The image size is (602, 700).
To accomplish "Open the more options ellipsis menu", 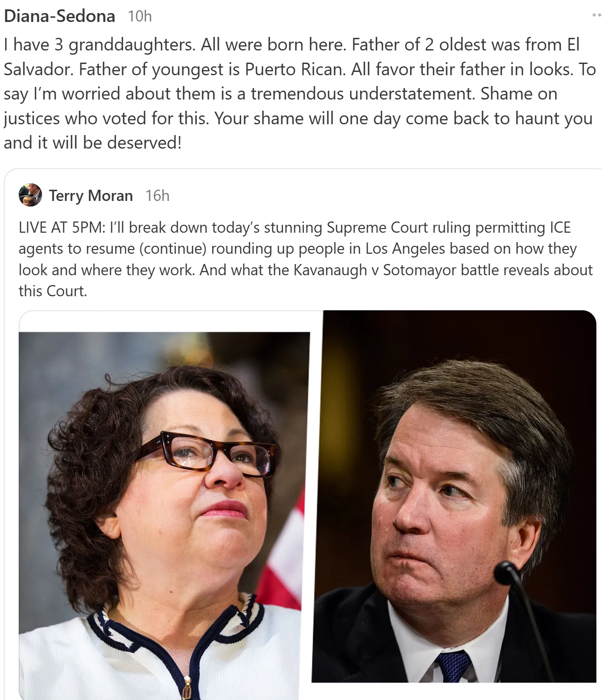I will (x=597, y=15).
